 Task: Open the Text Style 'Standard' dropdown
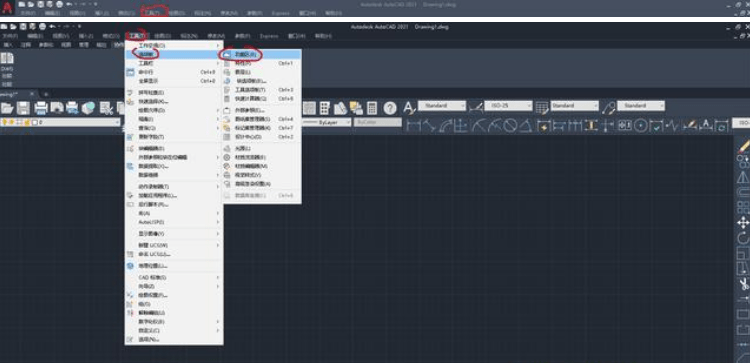click(x=442, y=105)
